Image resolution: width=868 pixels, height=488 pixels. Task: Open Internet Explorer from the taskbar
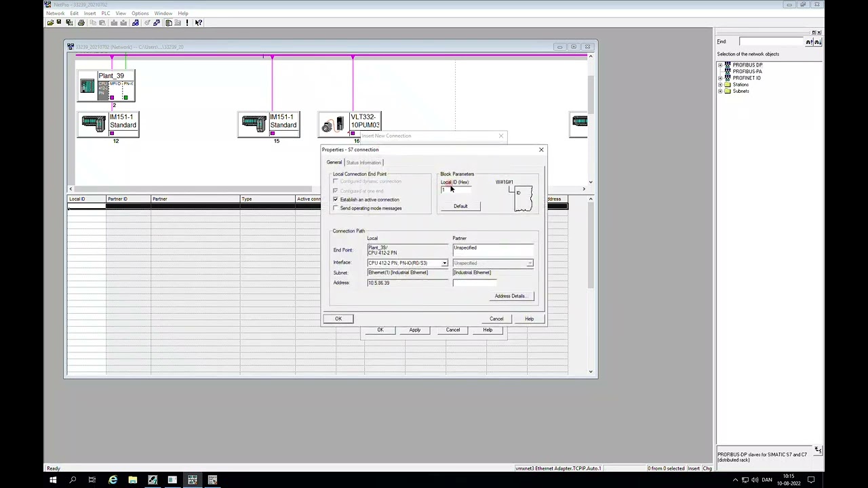click(113, 480)
